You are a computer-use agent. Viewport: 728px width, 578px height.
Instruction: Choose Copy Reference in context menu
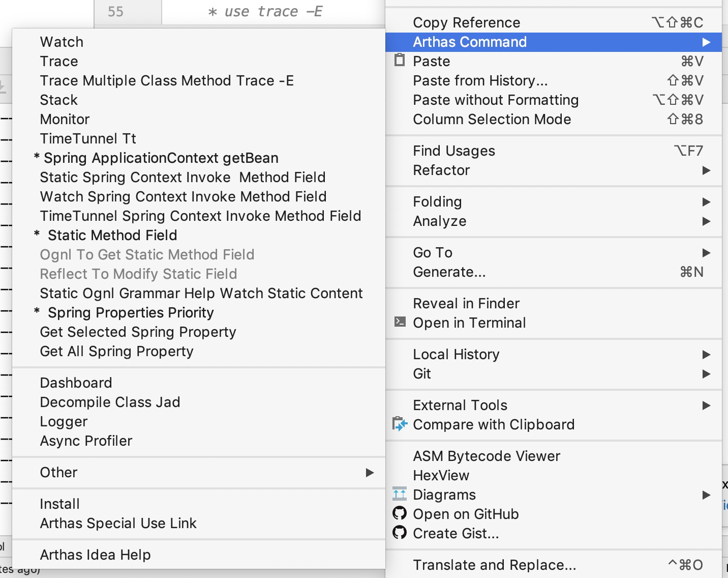click(x=466, y=23)
